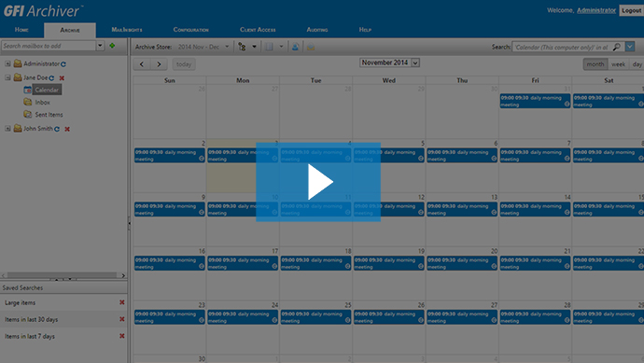
Task: Expand the Administrator mailbox tree
Action: (x=7, y=63)
